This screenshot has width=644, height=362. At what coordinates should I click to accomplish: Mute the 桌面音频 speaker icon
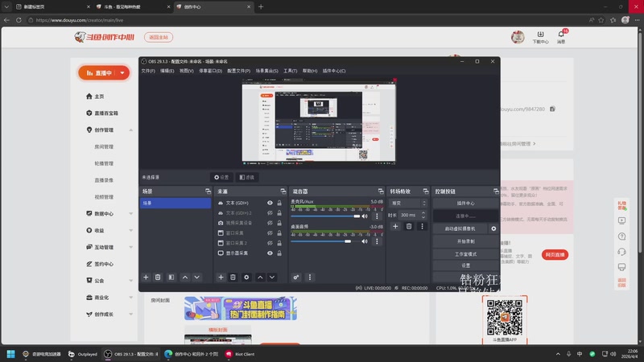tap(365, 241)
